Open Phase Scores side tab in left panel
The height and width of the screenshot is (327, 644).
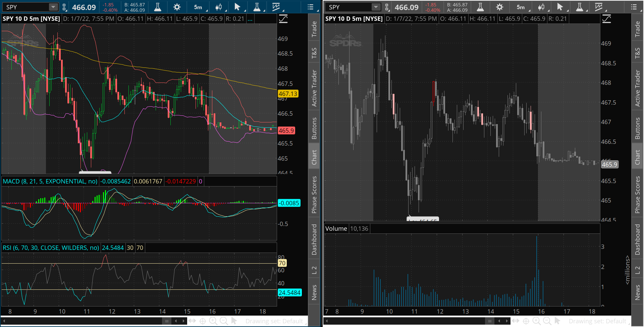[x=314, y=195]
